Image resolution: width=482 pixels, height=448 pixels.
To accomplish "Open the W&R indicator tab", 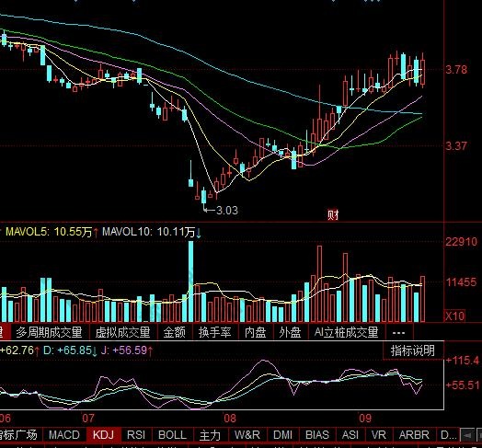I will [247, 435].
